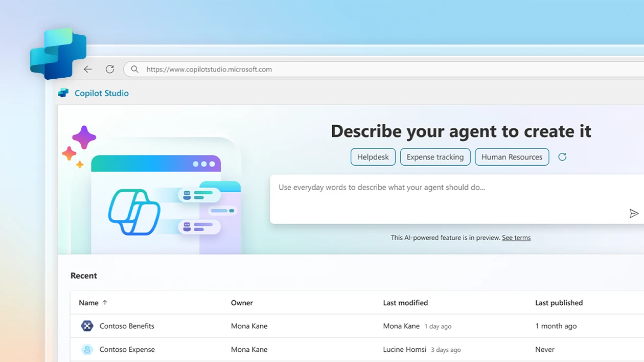644x362 pixels.
Task: Click the Contoso Expense agent icon
Action: [87, 349]
